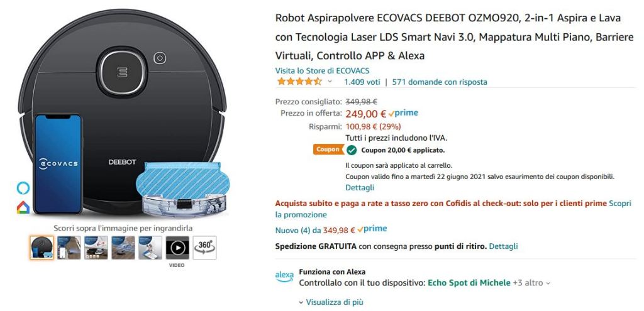Screen dimensions: 644x311
Task: Click the Alexa ring icon on product image
Action: coord(23,188)
